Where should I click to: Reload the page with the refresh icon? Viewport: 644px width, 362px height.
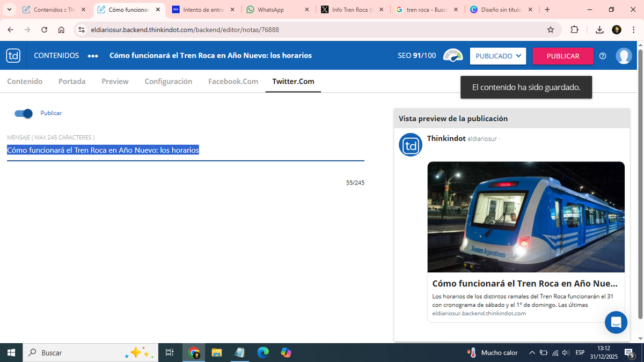point(45,30)
